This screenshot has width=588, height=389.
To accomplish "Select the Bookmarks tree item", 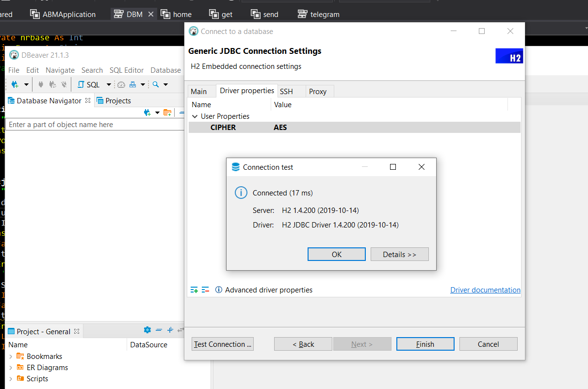I will coord(45,357).
